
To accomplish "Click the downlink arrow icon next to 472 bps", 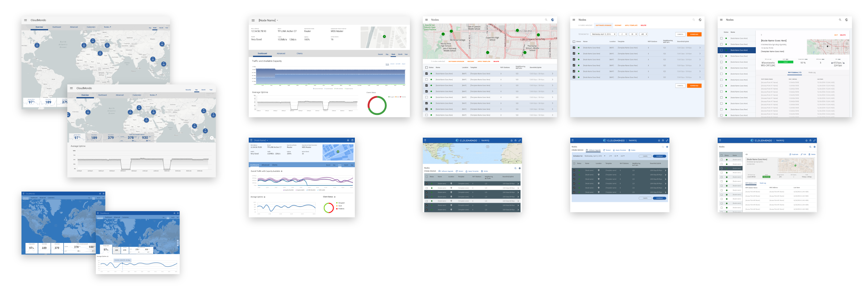I will tap(832, 63).
